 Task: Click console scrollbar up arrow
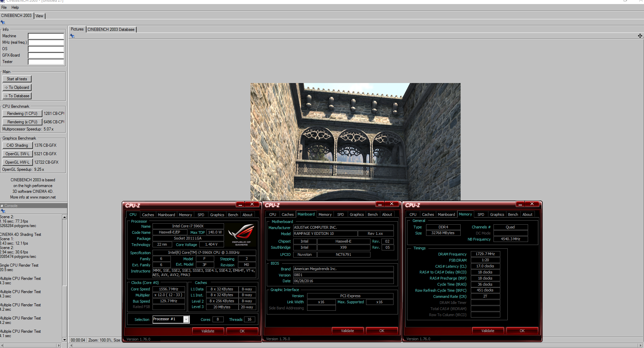click(64, 217)
